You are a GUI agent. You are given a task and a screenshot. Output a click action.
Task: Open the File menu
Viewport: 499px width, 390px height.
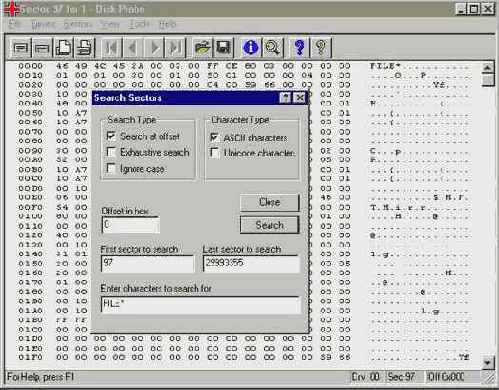coord(15,24)
